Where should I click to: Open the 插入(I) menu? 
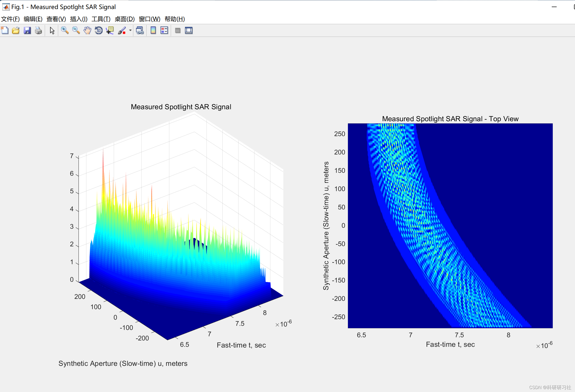coord(79,19)
